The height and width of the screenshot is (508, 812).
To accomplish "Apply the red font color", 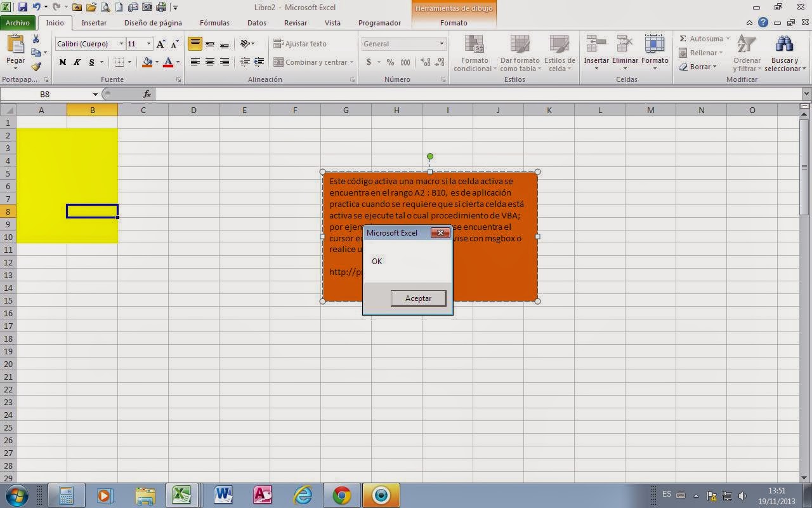I will coord(168,62).
